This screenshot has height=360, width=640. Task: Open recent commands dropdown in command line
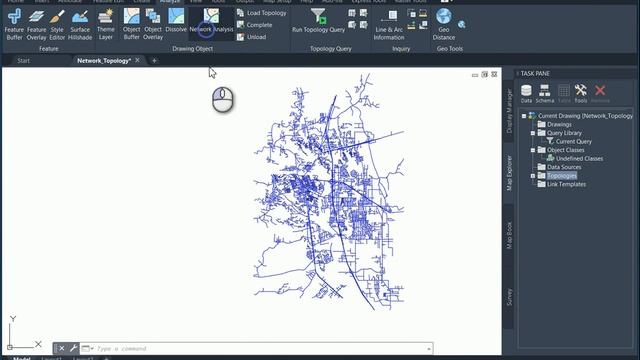click(x=87, y=349)
